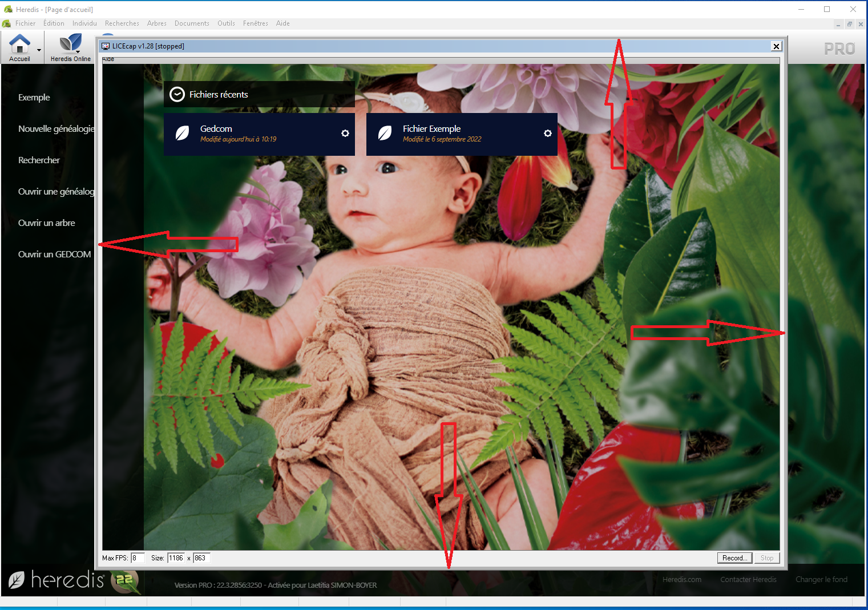This screenshot has width=868, height=610.
Task: Click the gear icon on the Gedcom file
Action: tap(345, 133)
